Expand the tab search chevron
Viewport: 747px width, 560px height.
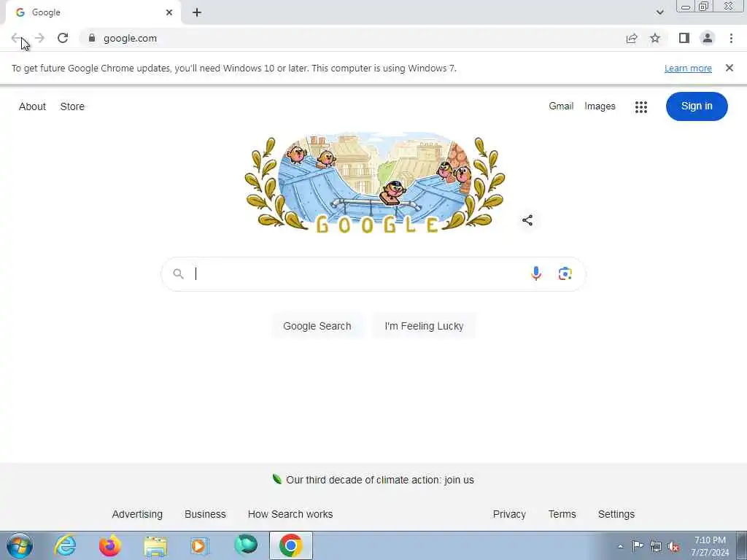coord(659,12)
